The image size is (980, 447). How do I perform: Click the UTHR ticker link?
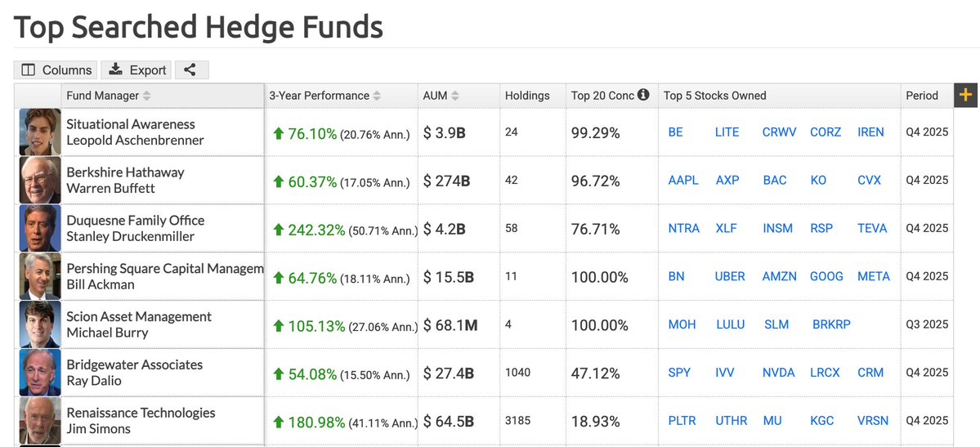(732, 422)
